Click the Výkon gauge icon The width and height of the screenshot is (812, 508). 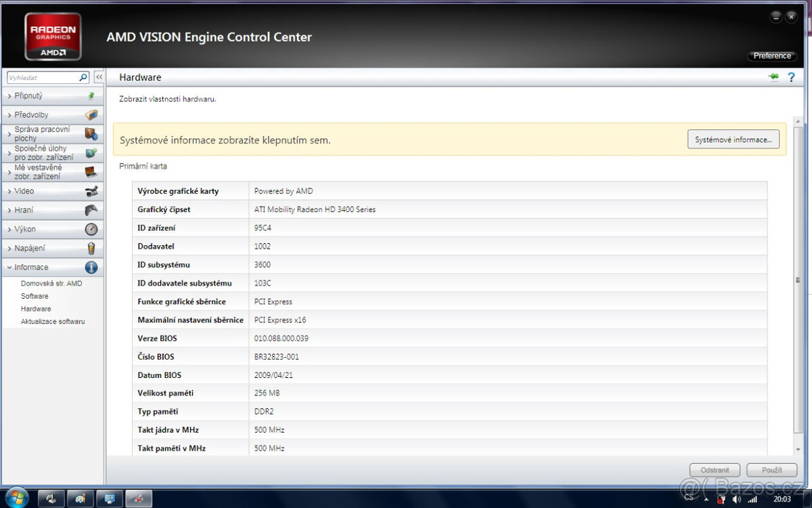tap(91, 230)
